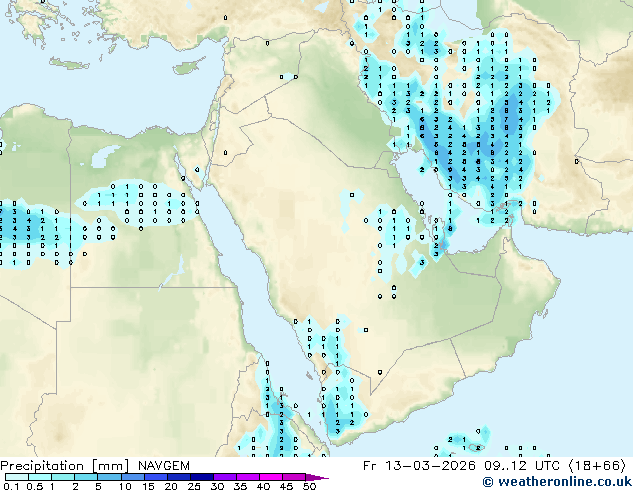Click the legend label '50'
Image resolution: width=634 pixels, height=490 pixels.
pos(309,486)
